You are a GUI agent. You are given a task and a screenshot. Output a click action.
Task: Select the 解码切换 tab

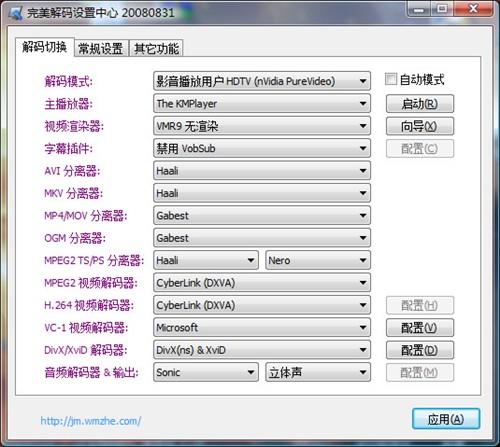[44, 47]
